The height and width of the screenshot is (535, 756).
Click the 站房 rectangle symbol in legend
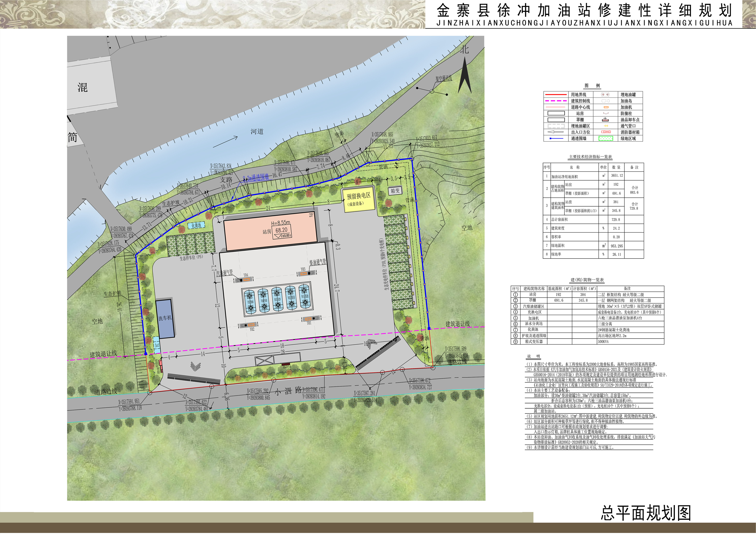pyautogui.click(x=556, y=113)
